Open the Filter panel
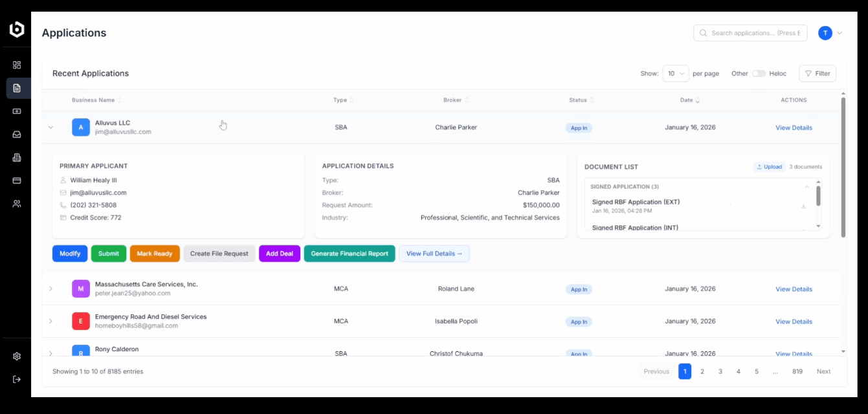Viewport: 868px width, 414px height. coord(817,73)
